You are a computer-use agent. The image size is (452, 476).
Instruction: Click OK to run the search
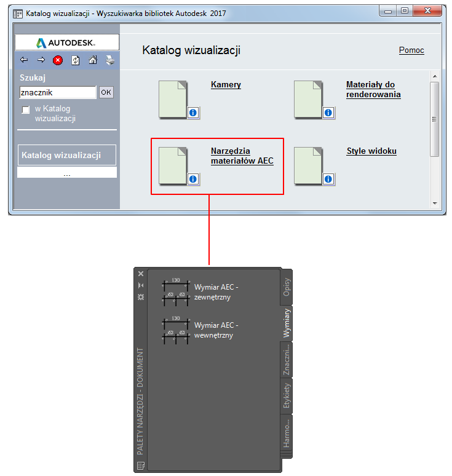pos(106,92)
